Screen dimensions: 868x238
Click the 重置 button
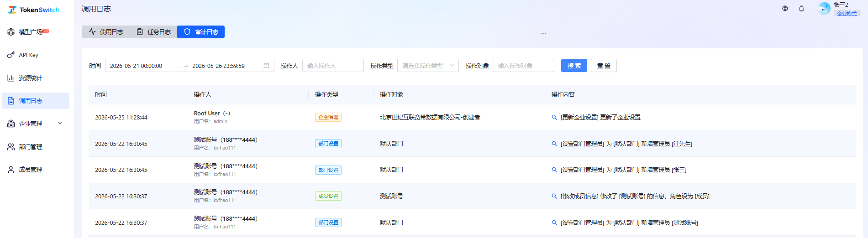pyautogui.click(x=604, y=66)
